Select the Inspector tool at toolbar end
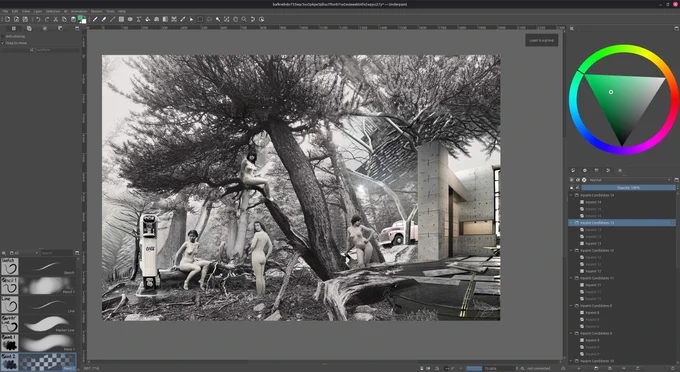Viewport: 680px width, 372px height. point(262,20)
